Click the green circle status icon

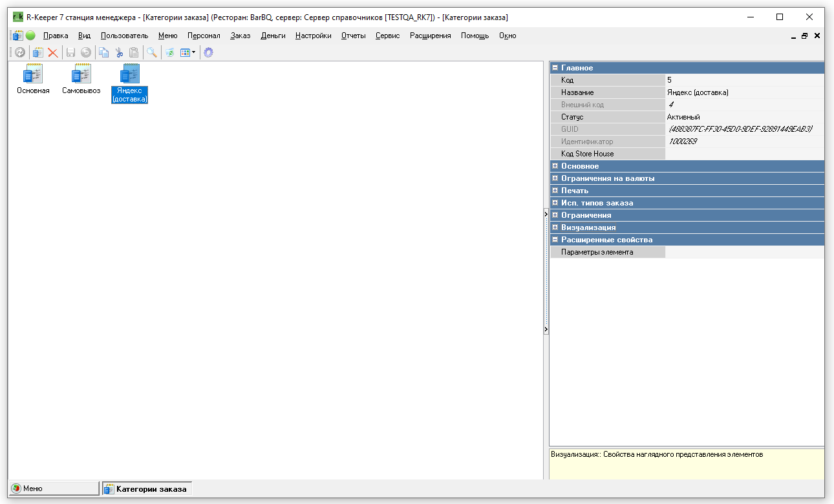tap(30, 36)
